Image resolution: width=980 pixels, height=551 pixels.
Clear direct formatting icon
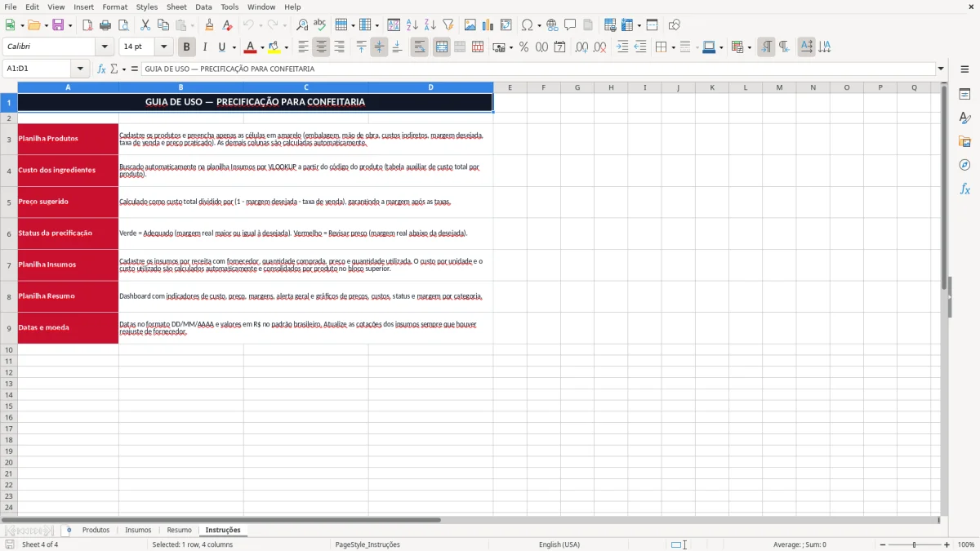(x=227, y=25)
